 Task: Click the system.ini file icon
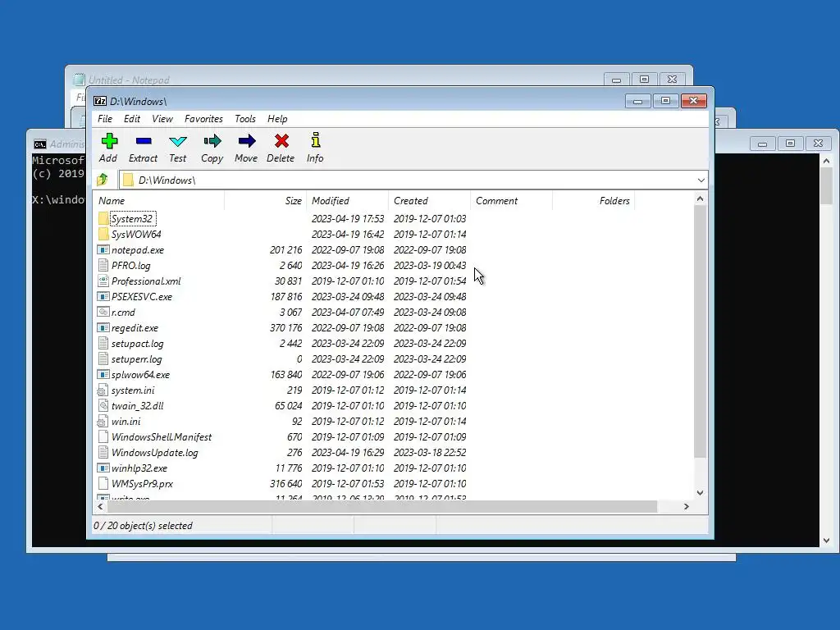click(x=103, y=390)
